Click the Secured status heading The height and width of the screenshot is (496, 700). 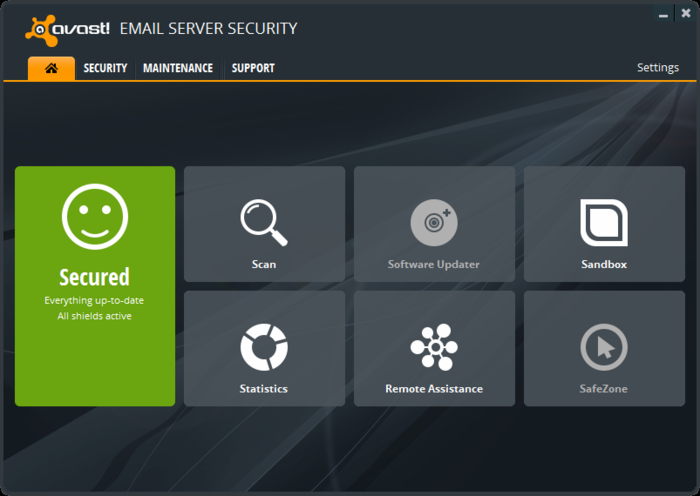95,277
